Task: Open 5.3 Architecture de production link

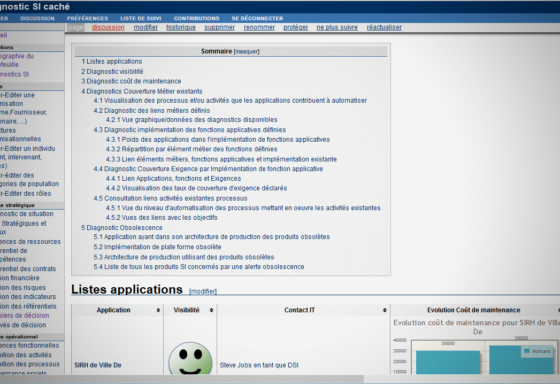Action: pyautogui.click(x=184, y=257)
